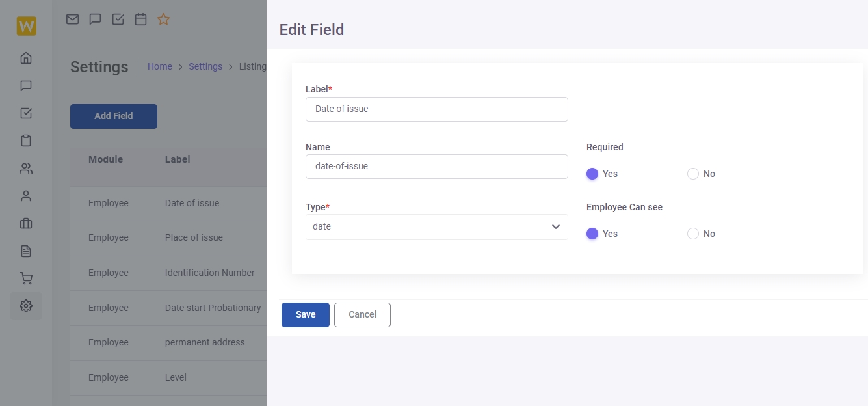Select the permanent address table row
The height and width of the screenshot is (406, 868).
[168, 343]
